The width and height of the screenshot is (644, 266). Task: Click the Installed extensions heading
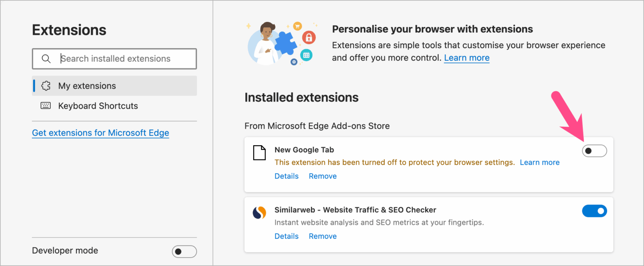pos(301,97)
